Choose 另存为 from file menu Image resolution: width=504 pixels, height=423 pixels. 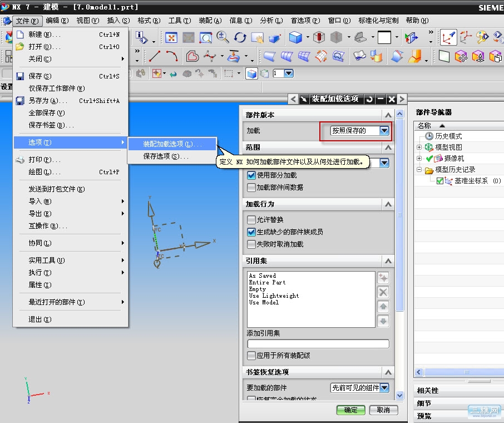click(70, 101)
